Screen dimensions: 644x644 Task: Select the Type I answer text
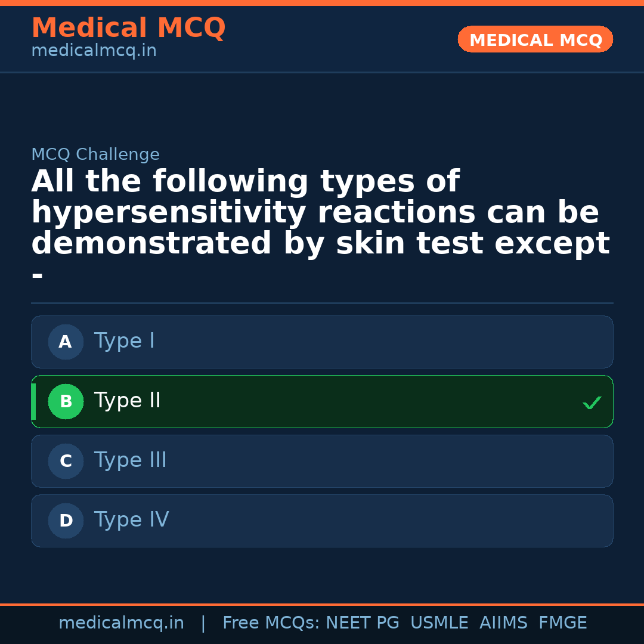(x=125, y=341)
